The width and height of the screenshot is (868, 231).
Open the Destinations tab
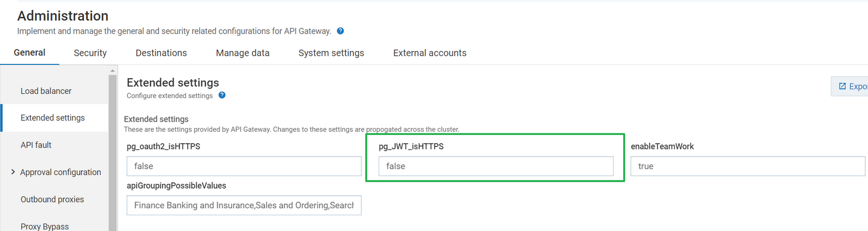161,53
